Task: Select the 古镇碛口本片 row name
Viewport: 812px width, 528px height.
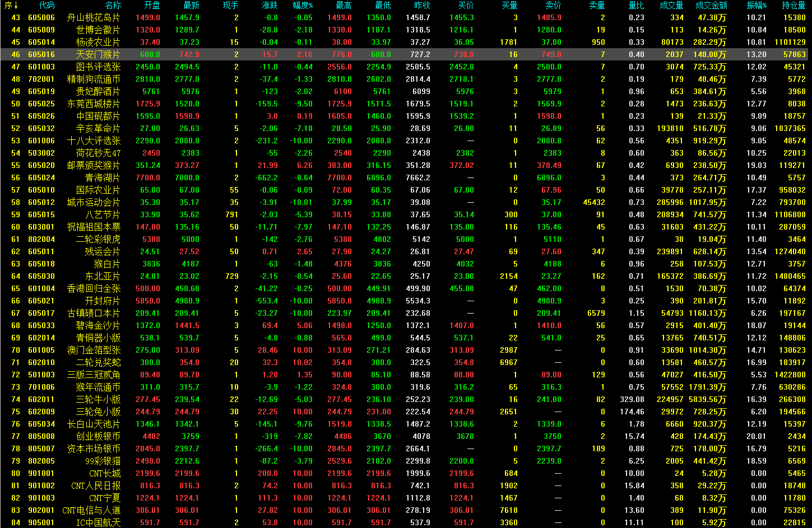Action: (x=94, y=313)
